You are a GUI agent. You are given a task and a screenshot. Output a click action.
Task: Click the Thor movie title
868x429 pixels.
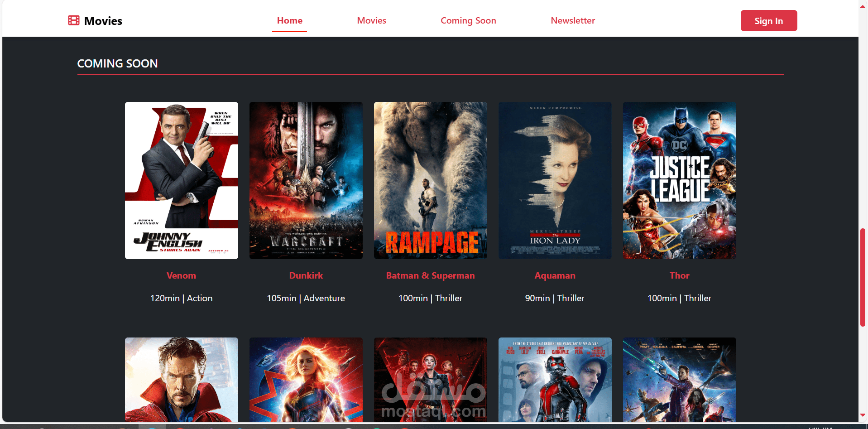[x=680, y=275]
